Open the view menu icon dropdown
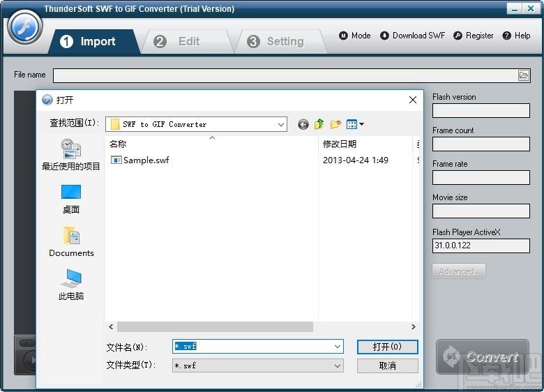The height and width of the screenshot is (392, 544). (355, 124)
